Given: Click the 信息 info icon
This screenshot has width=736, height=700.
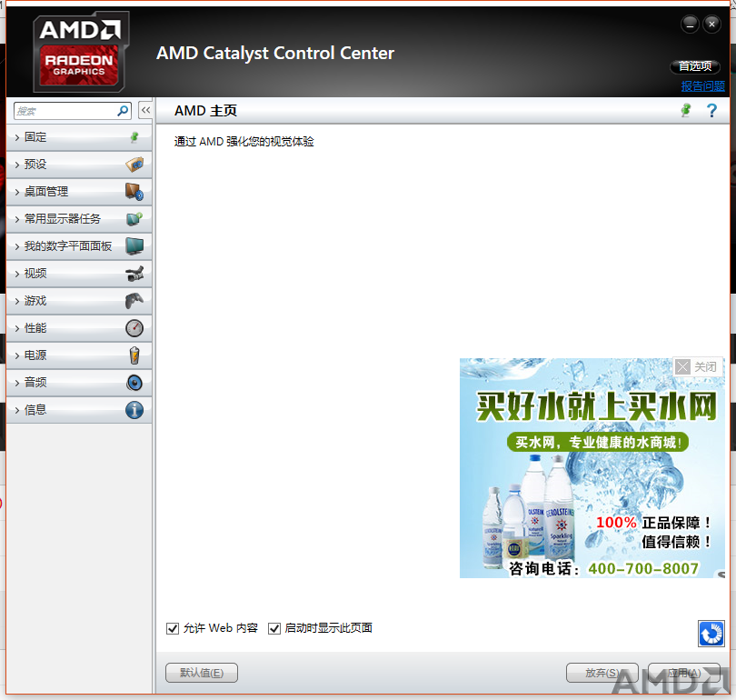Looking at the screenshot, I should (x=134, y=410).
